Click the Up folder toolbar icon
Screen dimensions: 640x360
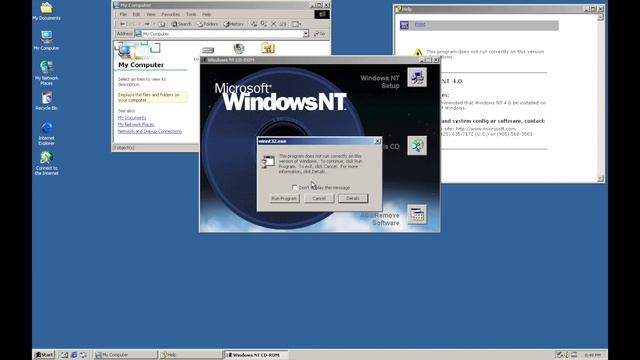tap(162, 24)
